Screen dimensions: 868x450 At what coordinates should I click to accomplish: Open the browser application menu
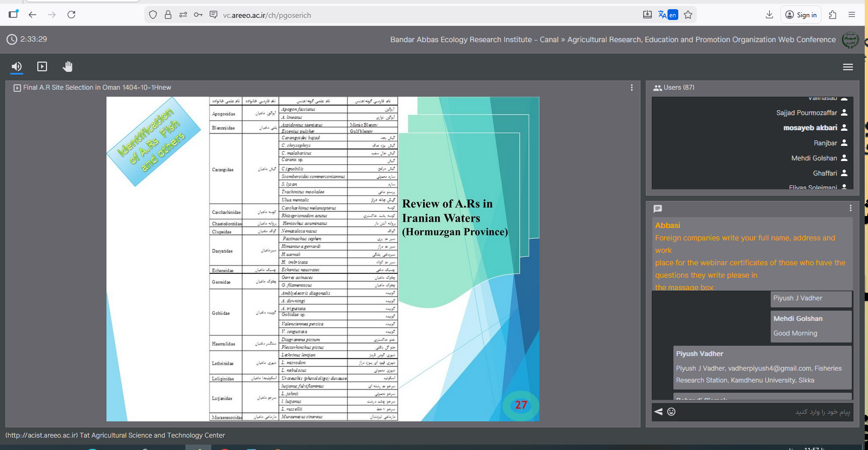[x=852, y=15]
